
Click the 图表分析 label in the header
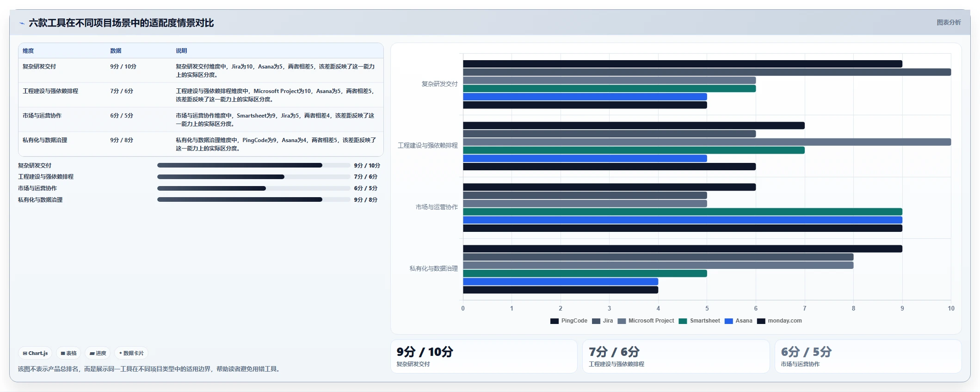(x=949, y=22)
